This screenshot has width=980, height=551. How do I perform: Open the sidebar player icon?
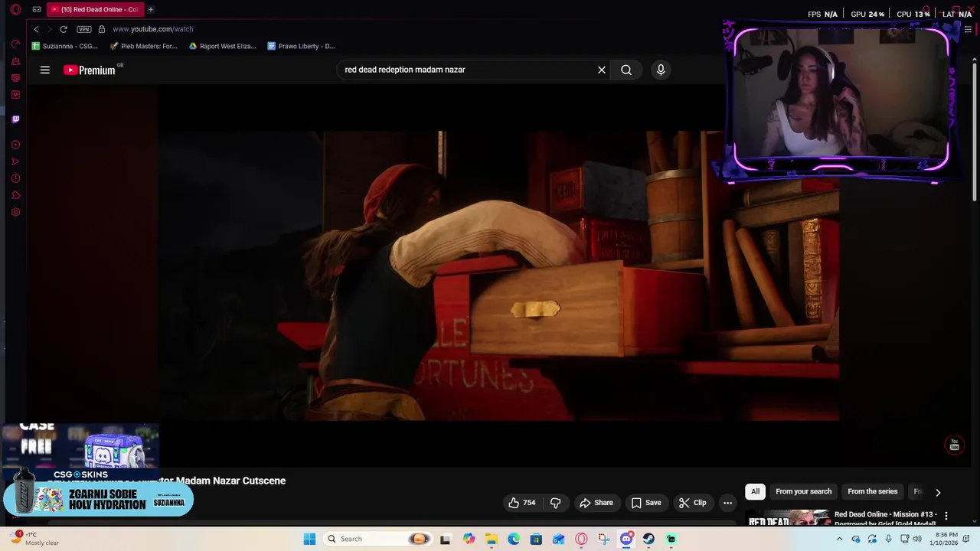15,145
